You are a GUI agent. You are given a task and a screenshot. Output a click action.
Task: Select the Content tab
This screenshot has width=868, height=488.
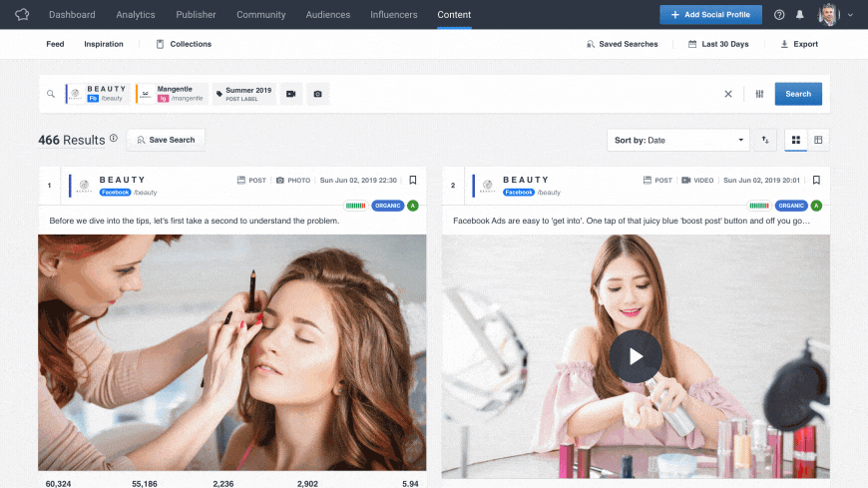pyautogui.click(x=454, y=14)
